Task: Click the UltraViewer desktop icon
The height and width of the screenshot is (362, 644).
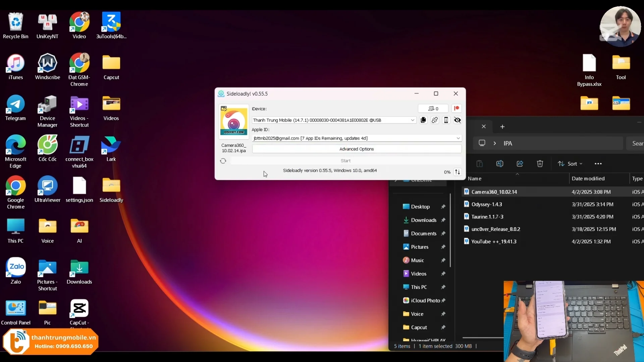Action: 47,189
